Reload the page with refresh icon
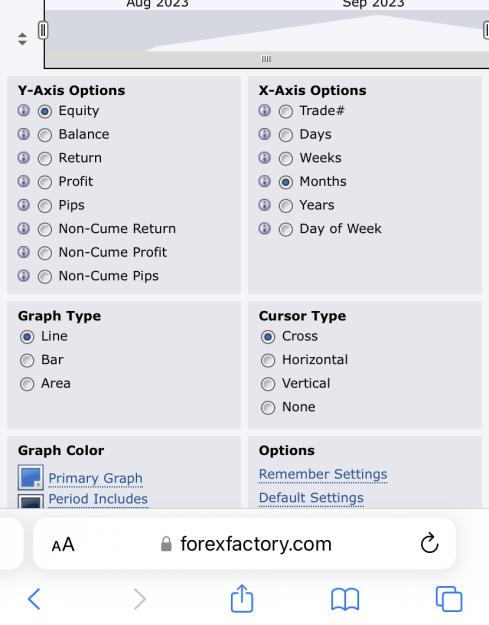489x625 pixels. coord(429,543)
